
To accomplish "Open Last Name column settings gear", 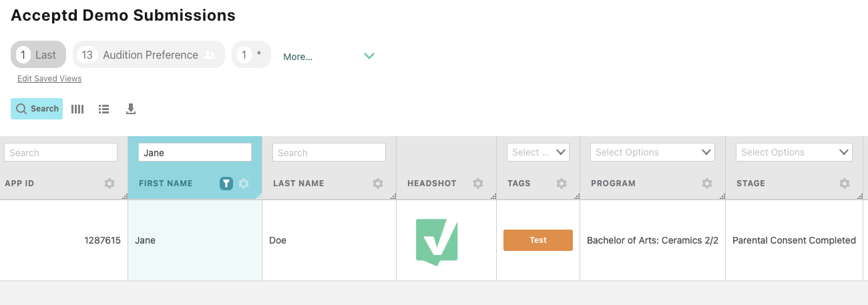I will pos(378,184).
